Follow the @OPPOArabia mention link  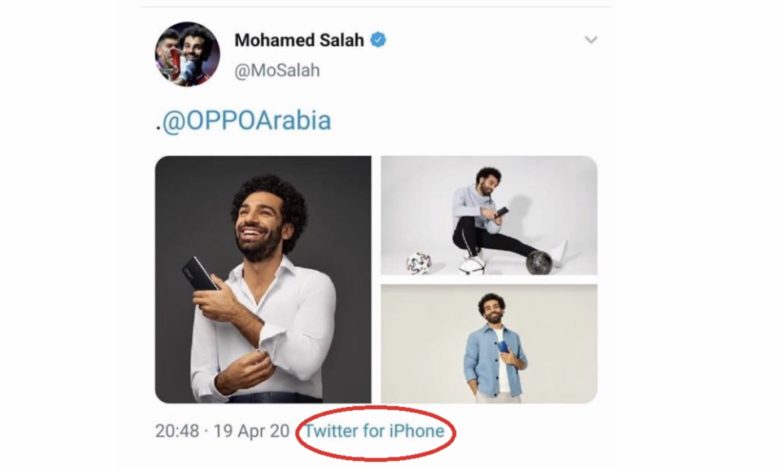[x=245, y=122]
